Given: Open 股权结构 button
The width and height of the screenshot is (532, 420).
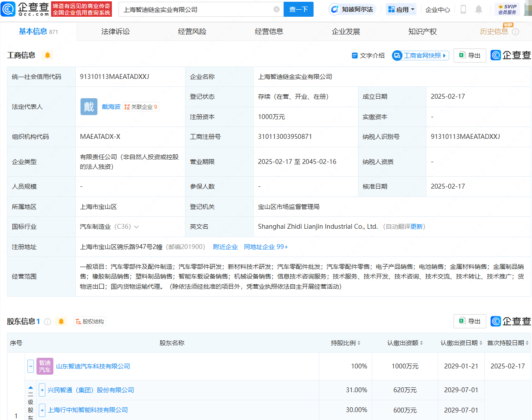Looking at the screenshot, I should point(90,322).
